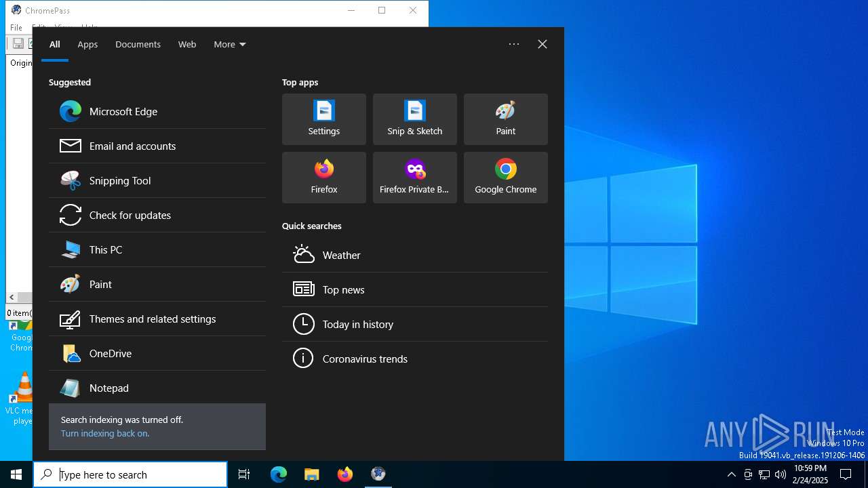Open search options ellipsis menu
Viewport: 868px width, 488px height.
pyautogui.click(x=514, y=44)
